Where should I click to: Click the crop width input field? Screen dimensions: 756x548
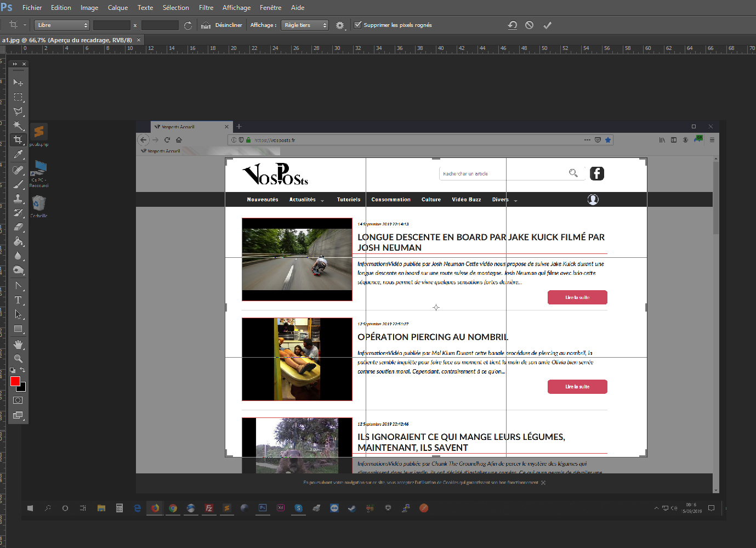click(x=112, y=25)
